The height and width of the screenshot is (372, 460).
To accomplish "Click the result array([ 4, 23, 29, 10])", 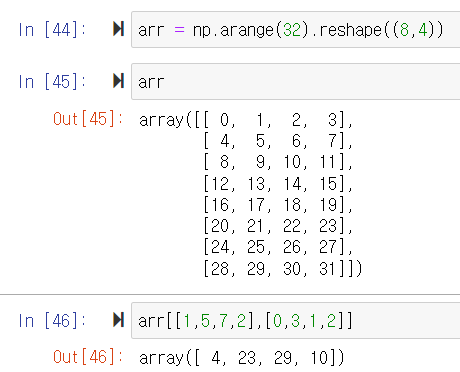I will pyautogui.click(x=242, y=358).
